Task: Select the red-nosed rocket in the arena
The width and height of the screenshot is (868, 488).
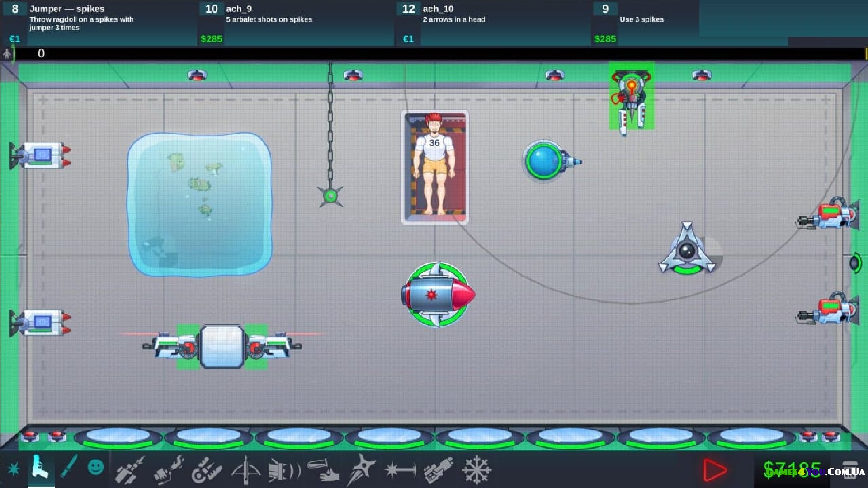Action: coord(437,295)
